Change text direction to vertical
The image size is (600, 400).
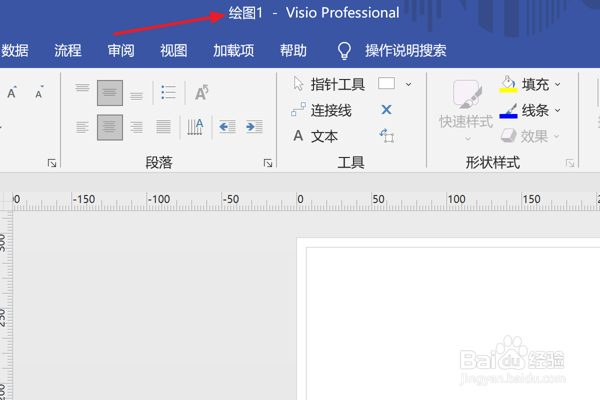pos(195,127)
